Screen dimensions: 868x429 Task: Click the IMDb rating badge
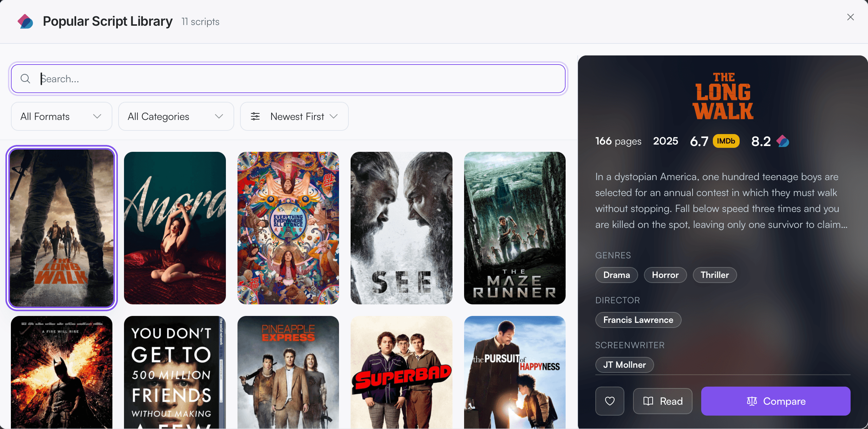pyautogui.click(x=726, y=141)
